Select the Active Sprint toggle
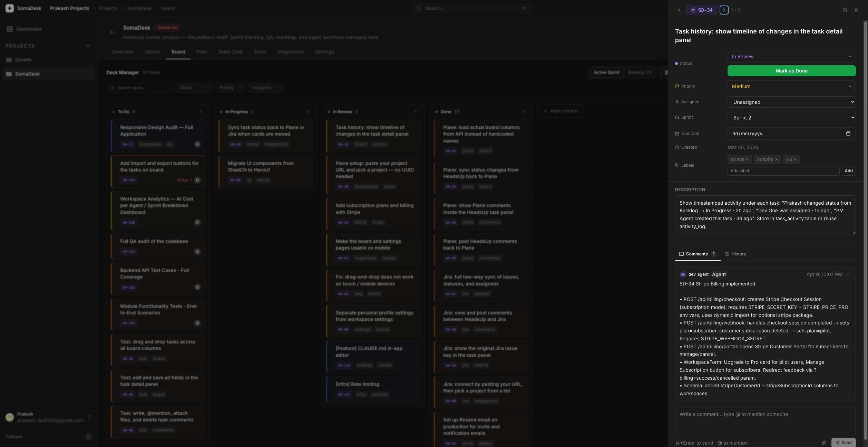This screenshot has width=868, height=447. (x=606, y=72)
